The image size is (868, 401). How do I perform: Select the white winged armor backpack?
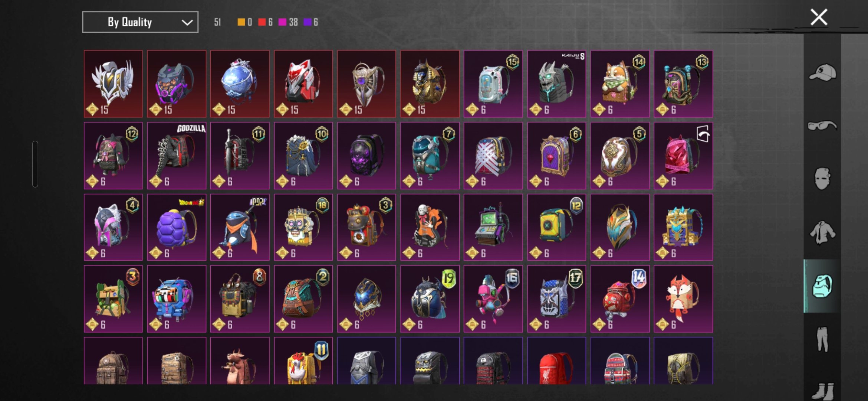tap(113, 84)
